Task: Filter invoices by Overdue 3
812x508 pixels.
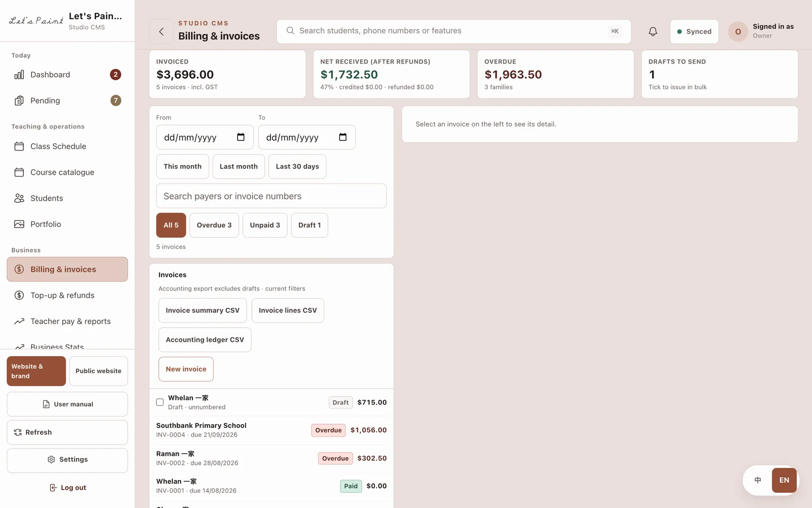Action: (214, 225)
